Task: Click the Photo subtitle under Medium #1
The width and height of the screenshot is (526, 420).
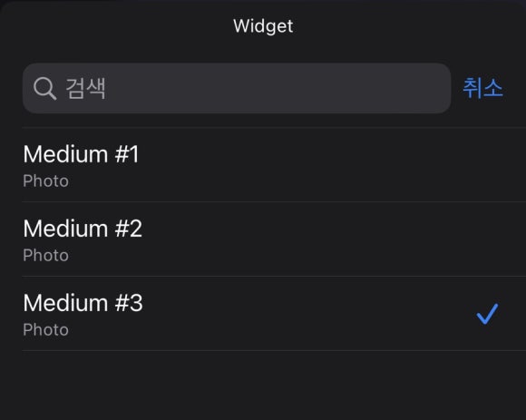Action: (46, 181)
